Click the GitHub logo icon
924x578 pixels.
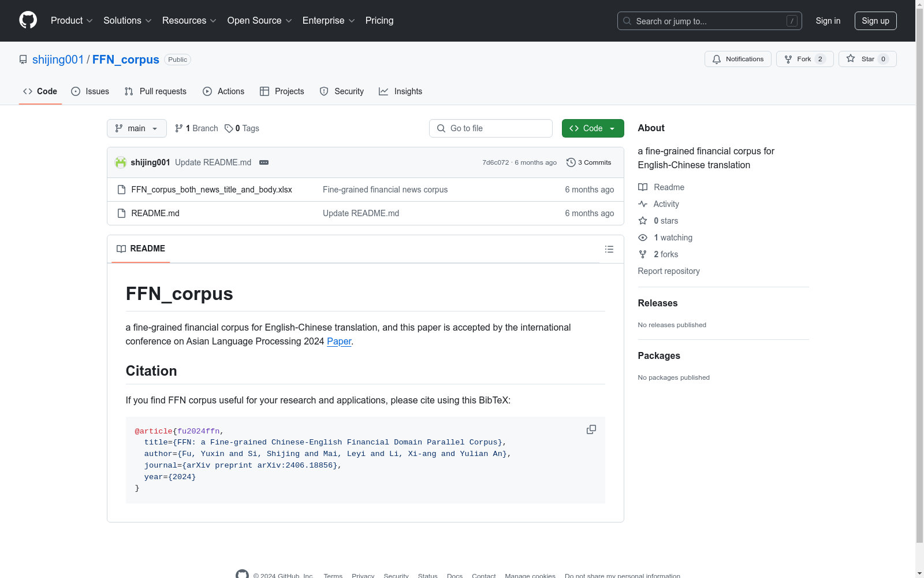point(28,20)
